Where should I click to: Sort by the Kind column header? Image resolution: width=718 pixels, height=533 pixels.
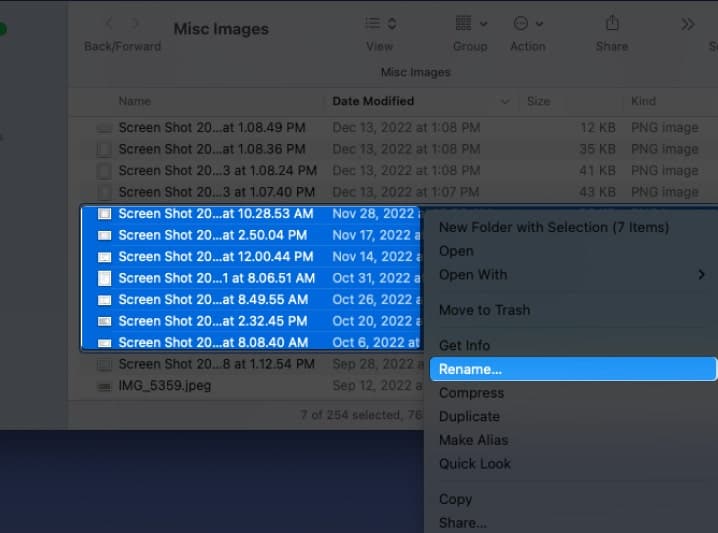[x=643, y=101]
